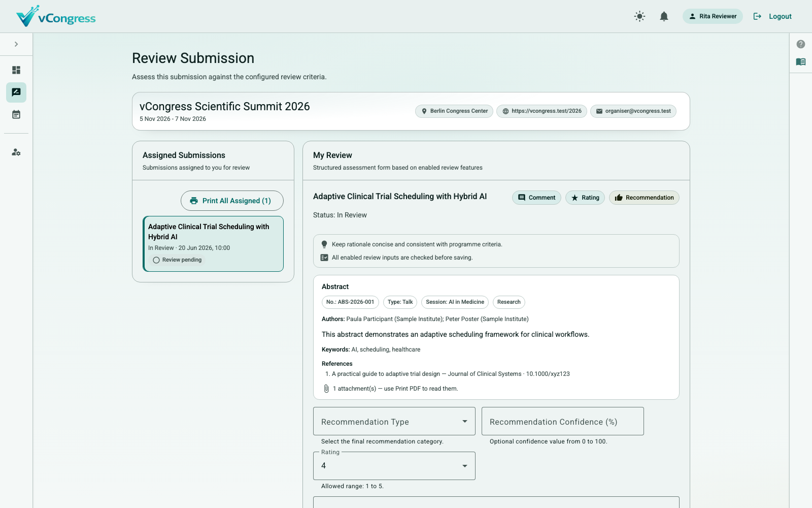Click Session: AI in Medicine chip
Image resolution: width=812 pixels, height=508 pixels.
(x=455, y=302)
